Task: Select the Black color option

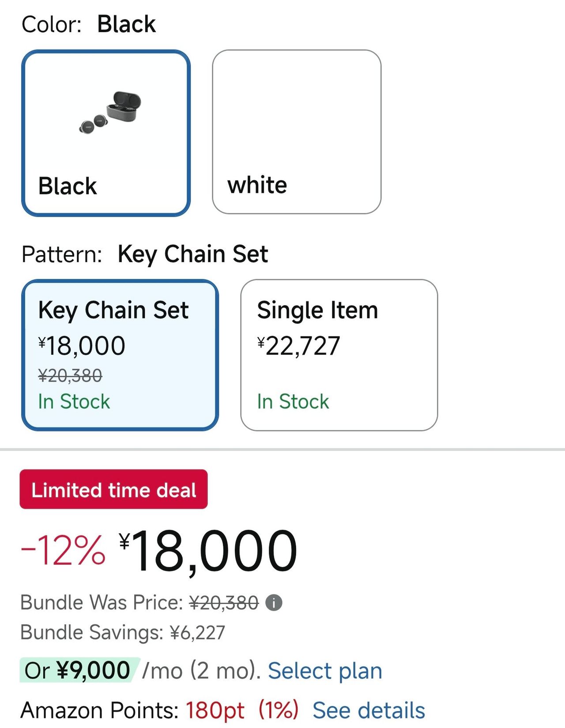Action: pyautogui.click(x=106, y=132)
